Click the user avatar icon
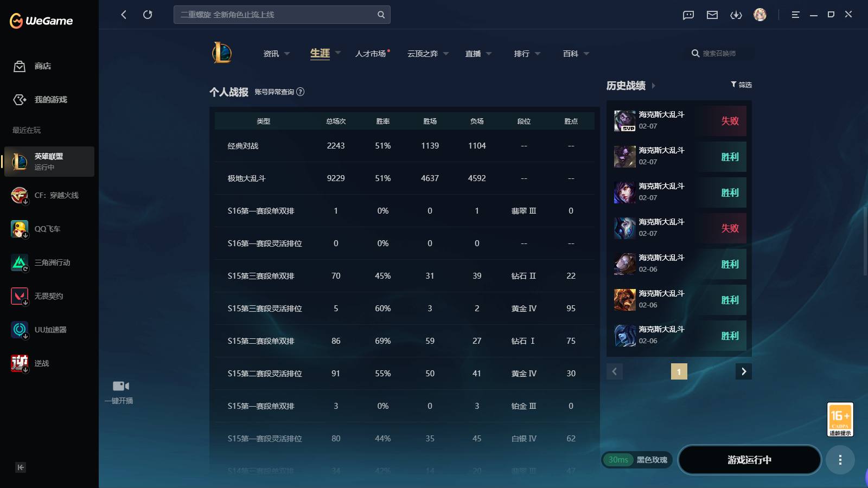This screenshot has height=488, width=868. (x=760, y=15)
